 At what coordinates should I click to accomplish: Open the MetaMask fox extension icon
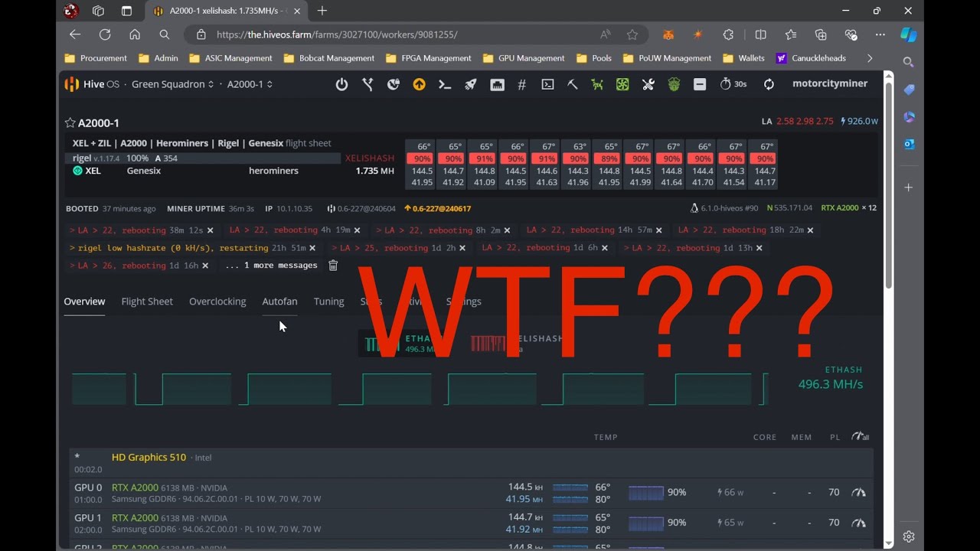coord(668,34)
